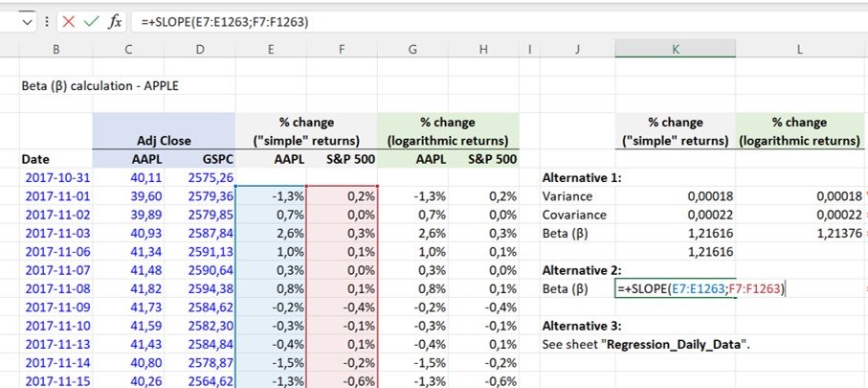Confirm the formula with the green checkmark

tap(91, 21)
